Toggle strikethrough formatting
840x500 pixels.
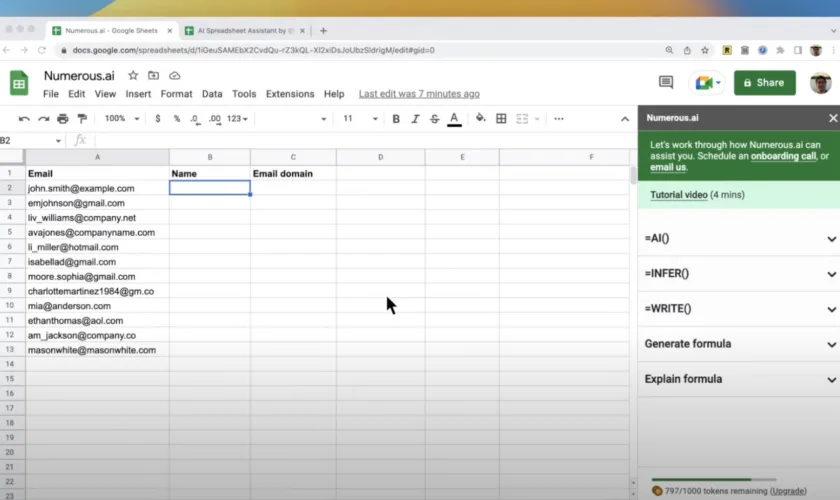[x=434, y=119]
